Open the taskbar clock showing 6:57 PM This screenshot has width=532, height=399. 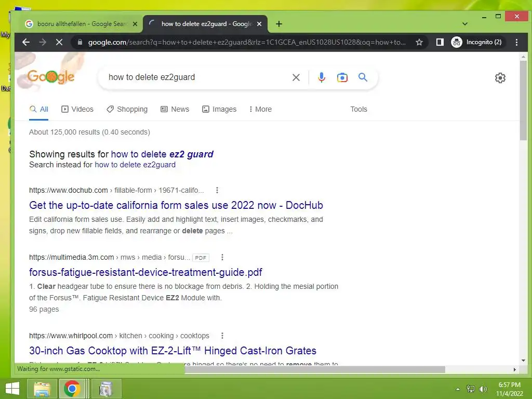point(509,389)
